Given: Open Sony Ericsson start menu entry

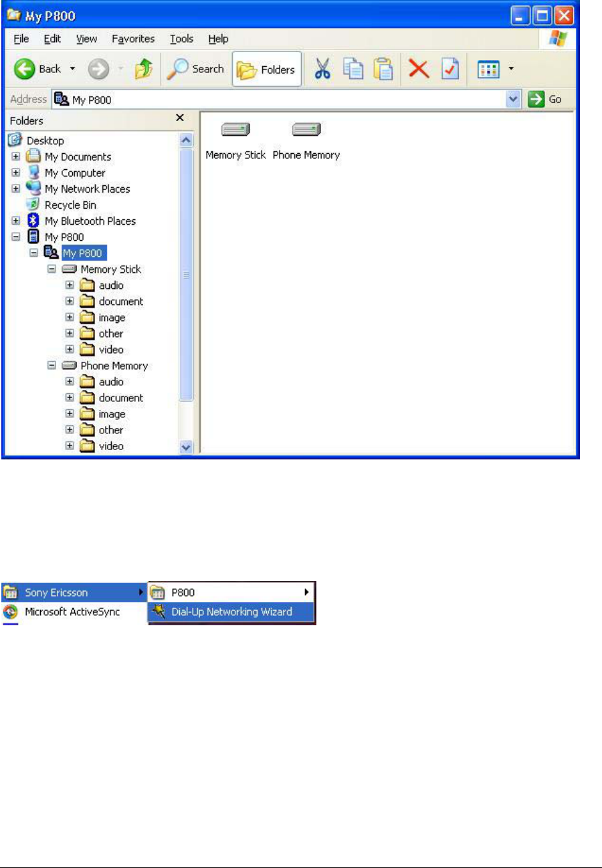Looking at the screenshot, I should [74, 592].
